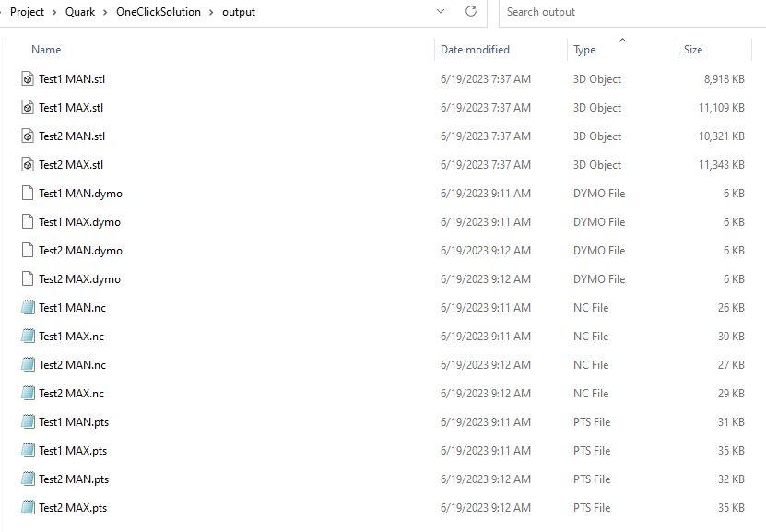Image resolution: width=766 pixels, height=532 pixels.
Task: Expand the chevron after OneClickSolution in path
Action: point(211,12)
